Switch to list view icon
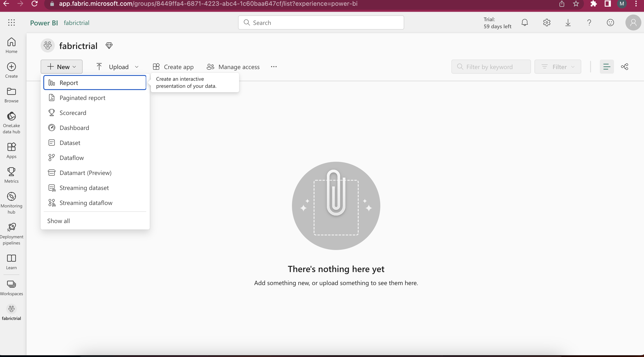This screenshot has width=644, height=357. coord(607,67)
